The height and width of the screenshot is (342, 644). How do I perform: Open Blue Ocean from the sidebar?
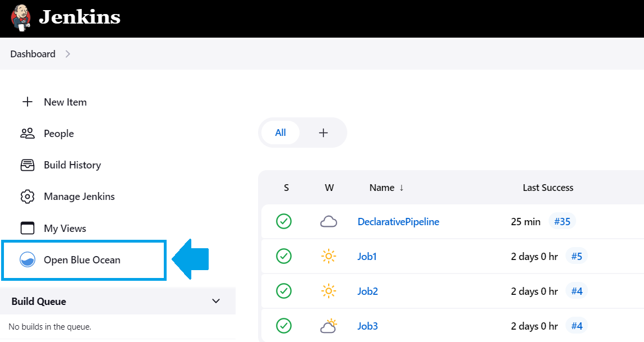click(82, 260)
